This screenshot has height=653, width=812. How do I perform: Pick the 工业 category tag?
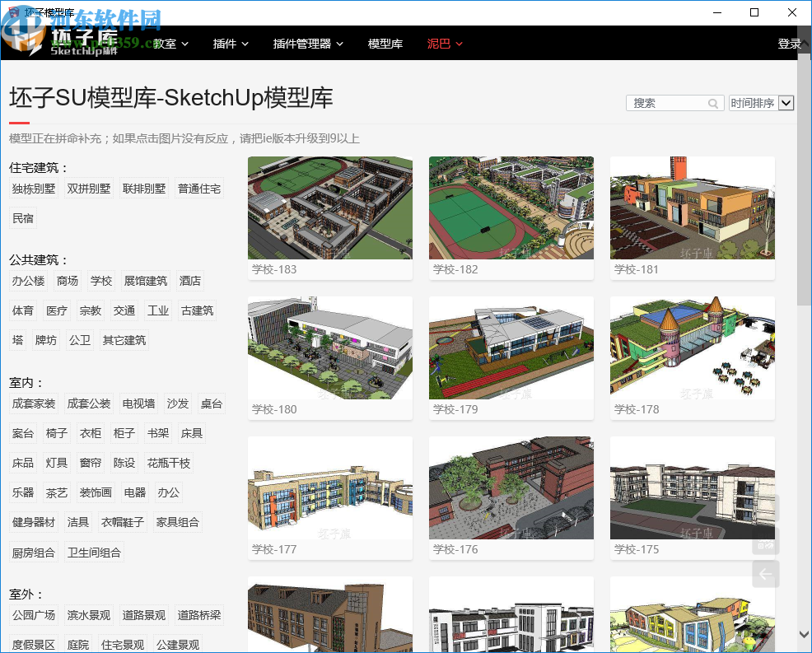tap(158, 310)
